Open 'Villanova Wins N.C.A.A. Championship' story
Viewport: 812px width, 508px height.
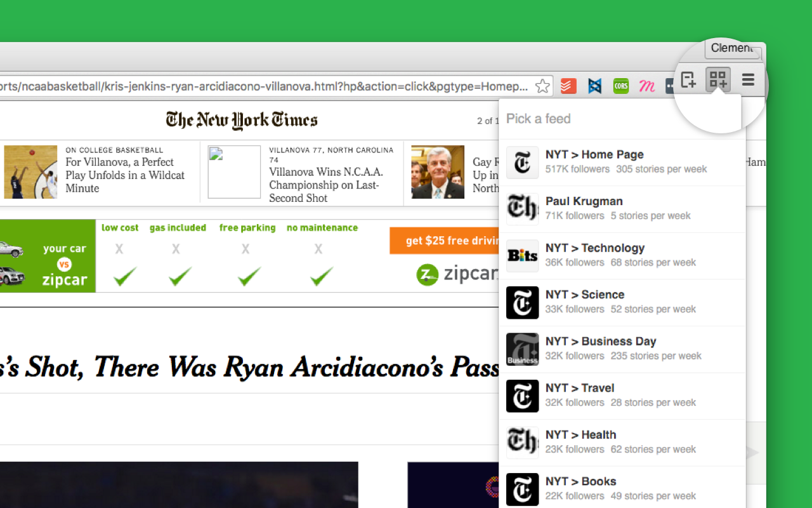(326, 185)
